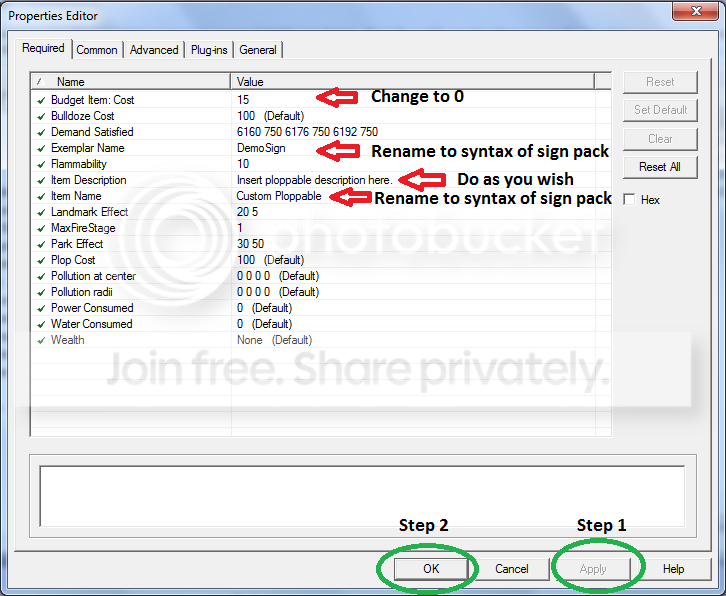
Task: Click the Landmark Effect value 20 5
Action: tap(247, 212)
